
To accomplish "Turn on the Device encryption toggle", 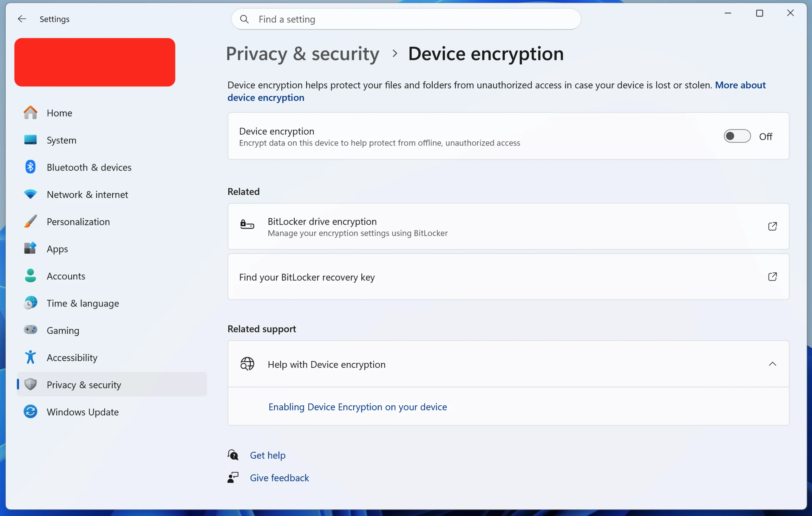I will 737,136.
